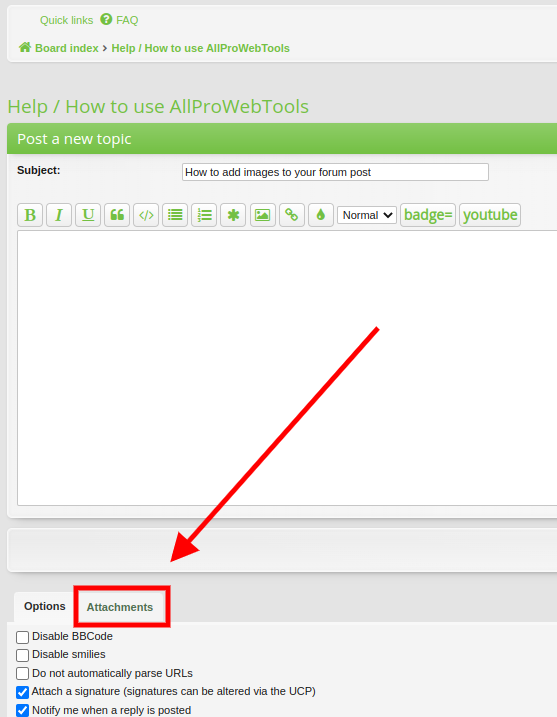Screen dimensions: 557x717
Task: Click into the Subject input field
Action: pos(335,172)
